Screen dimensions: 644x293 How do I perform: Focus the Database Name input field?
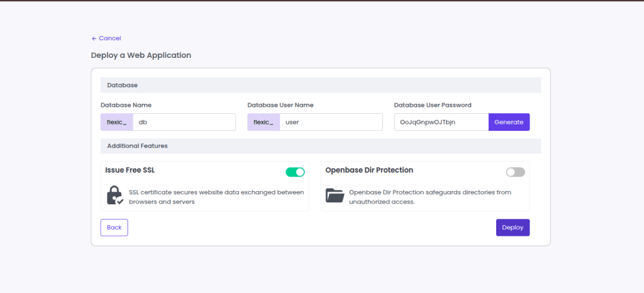click(184, 122)
